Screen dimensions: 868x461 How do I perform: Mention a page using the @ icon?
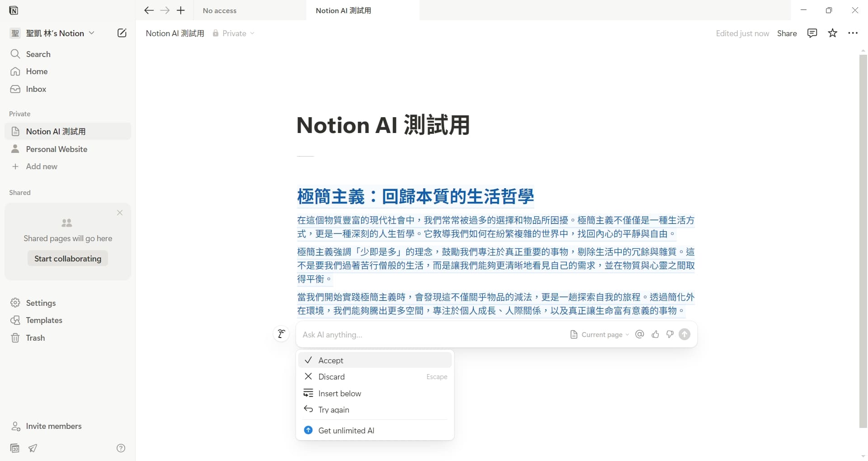pos(639,334)
